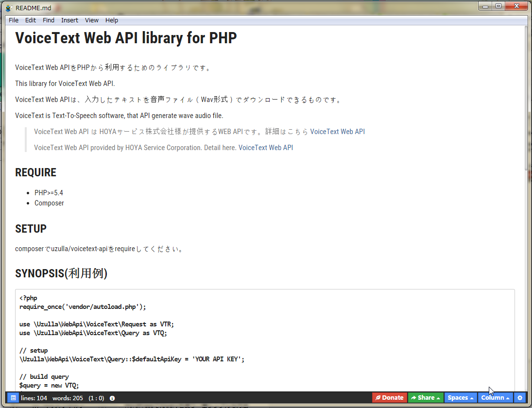Screen dimensions: 532x408
Task: Click the README.md app icon in title bar
Action: click(x=9, y=7)
